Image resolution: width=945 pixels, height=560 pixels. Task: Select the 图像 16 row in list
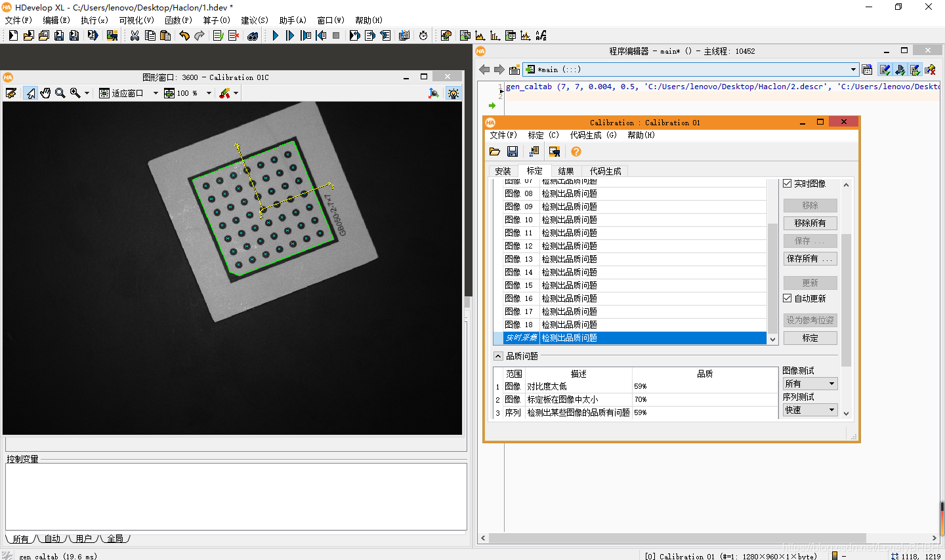[x=630, y=298]
